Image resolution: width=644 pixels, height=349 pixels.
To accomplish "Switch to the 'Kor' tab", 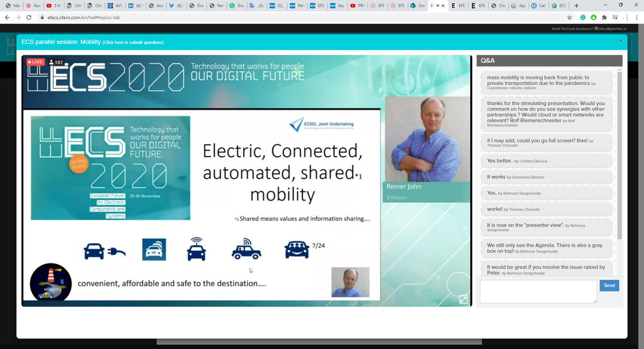I will click(33, 5).
